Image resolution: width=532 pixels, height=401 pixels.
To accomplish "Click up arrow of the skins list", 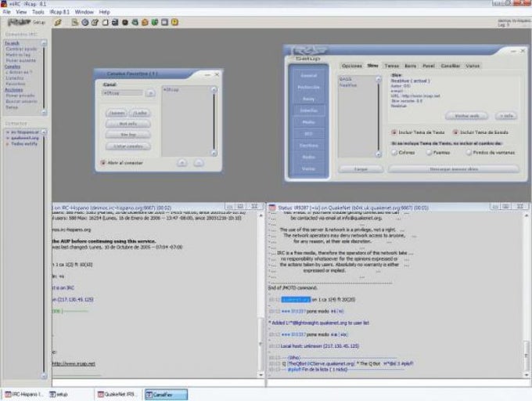I will click(x=379, y=79).
